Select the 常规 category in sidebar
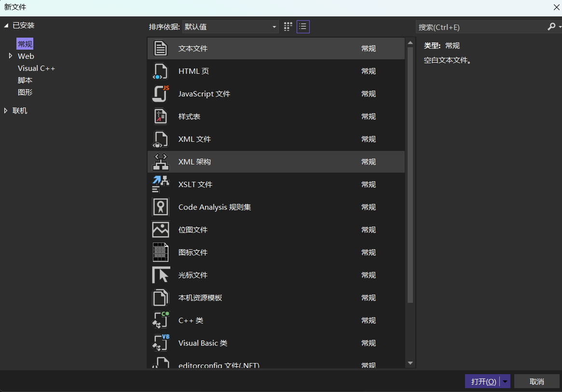The height and width of the screenshot is (392, 562). [25, 44]
